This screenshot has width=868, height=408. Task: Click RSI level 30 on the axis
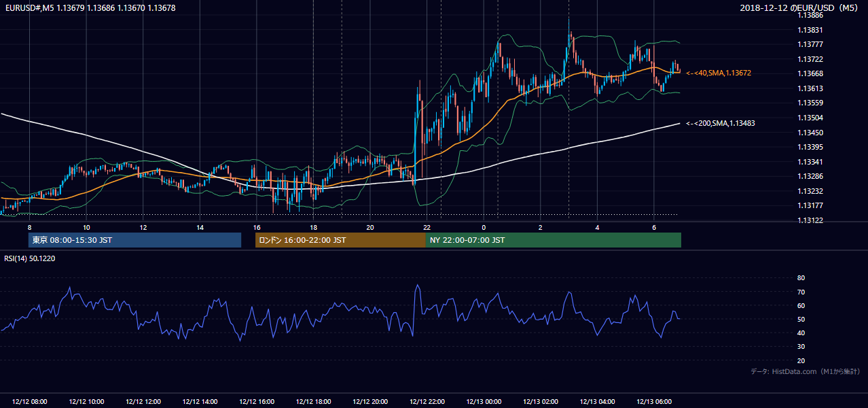coord(801,347)
